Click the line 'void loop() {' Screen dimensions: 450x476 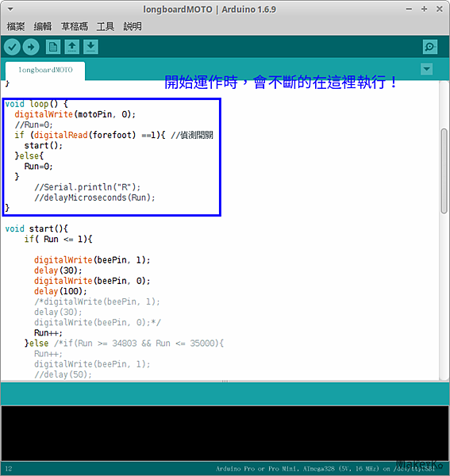point(37,104)
